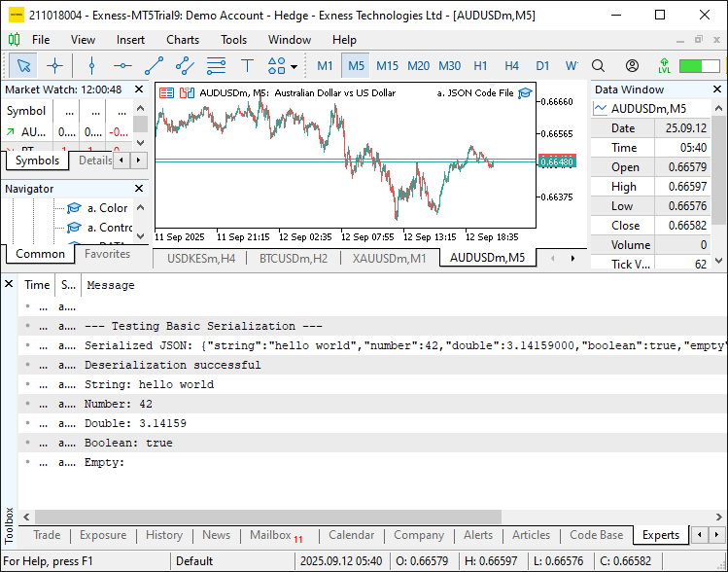This screenshot has height=572, width=728.
Task: Open the Mailbox tab in Toolbox
Action: 276,535
